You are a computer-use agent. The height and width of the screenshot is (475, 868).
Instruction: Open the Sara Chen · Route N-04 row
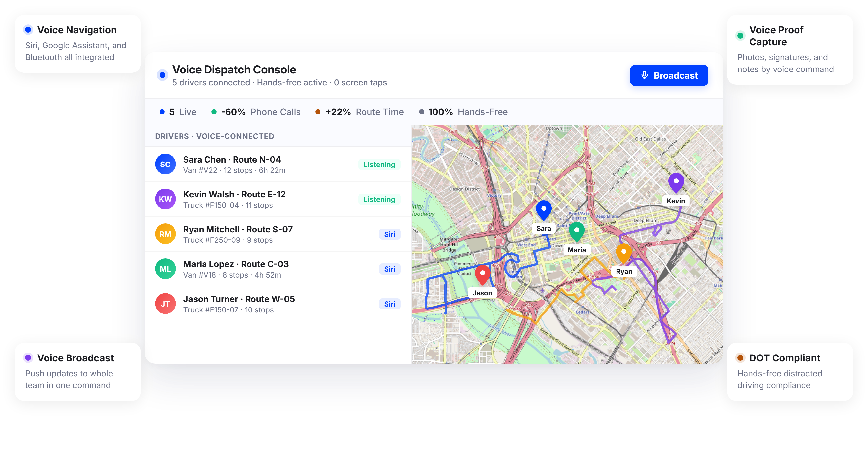click(278, 164)
